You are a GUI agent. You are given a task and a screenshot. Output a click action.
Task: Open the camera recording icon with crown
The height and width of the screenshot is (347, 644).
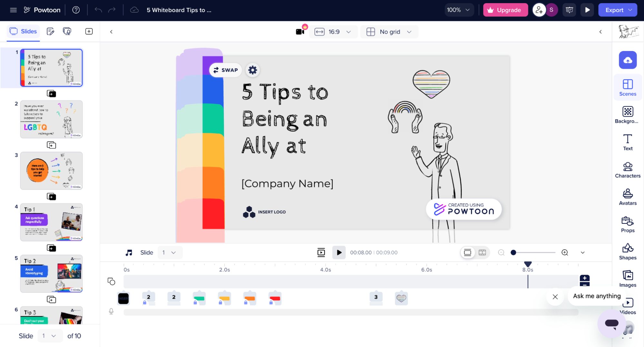pyautogui.click(x=301, y=31)
